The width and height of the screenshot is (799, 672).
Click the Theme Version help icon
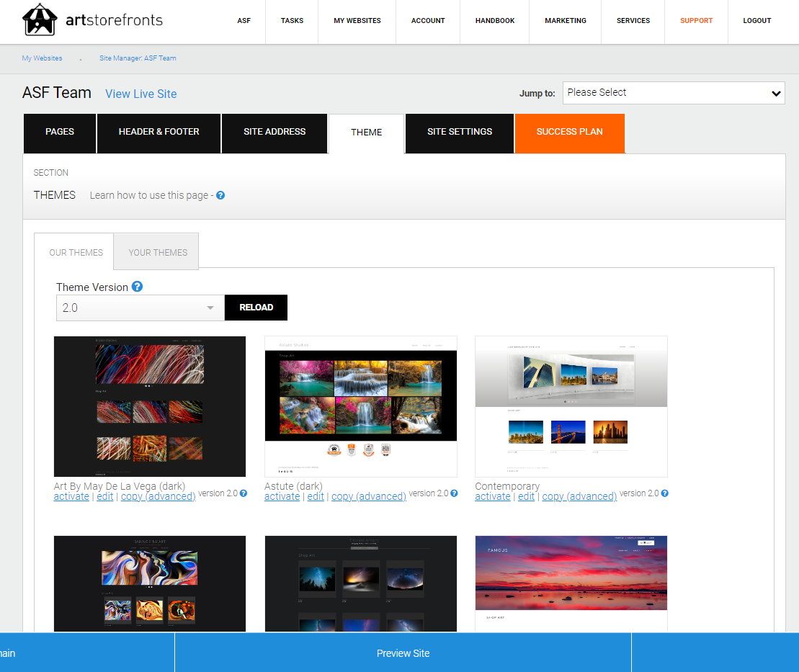click(138, 287)
